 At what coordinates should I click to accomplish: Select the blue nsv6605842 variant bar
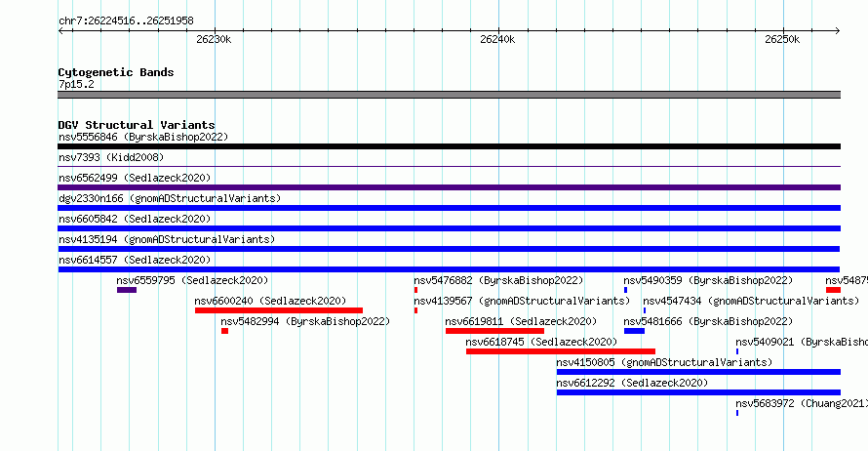tap(449, 228)
